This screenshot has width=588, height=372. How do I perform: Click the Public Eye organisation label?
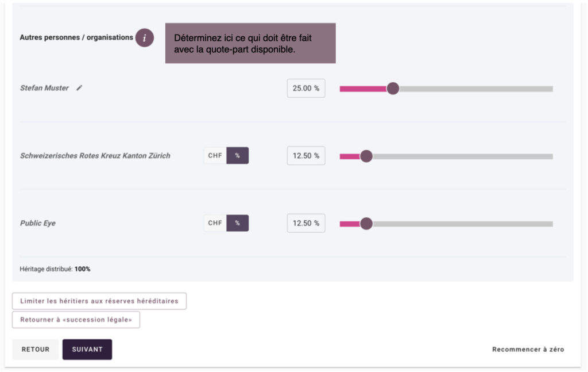[38, 223]
